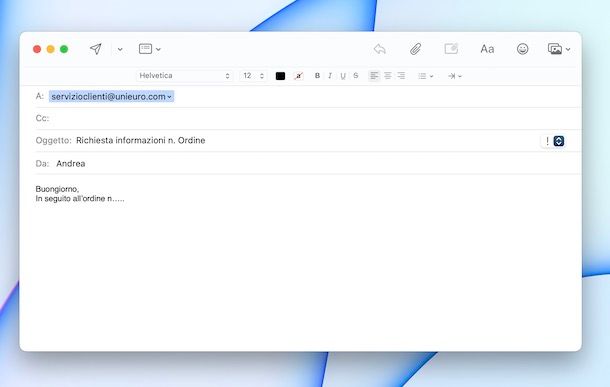Open the bullet list style dropdown
Viewport: 610px width, 387px height.
(426, 76)
